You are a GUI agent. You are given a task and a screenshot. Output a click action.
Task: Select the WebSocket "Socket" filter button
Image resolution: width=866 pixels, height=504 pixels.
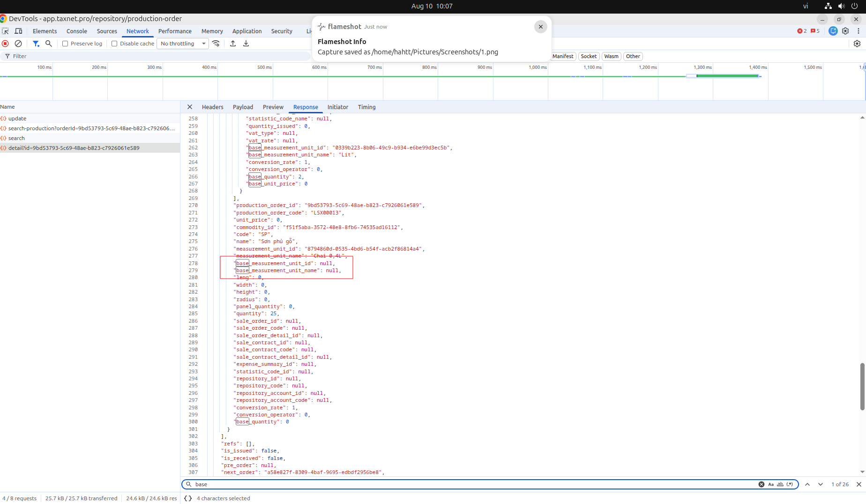click(589, 56)
